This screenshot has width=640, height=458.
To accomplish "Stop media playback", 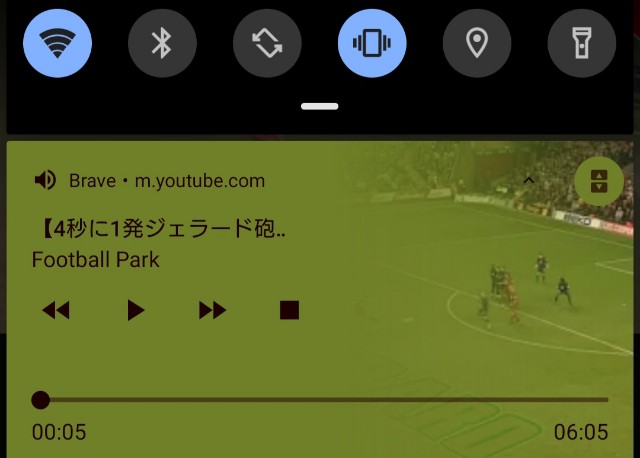I will [x=289, y=310].
